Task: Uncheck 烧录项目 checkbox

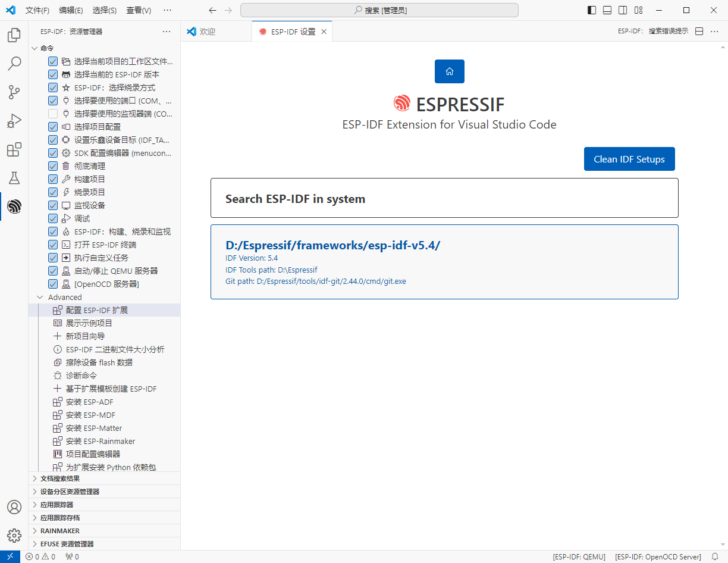Action: 53,192
